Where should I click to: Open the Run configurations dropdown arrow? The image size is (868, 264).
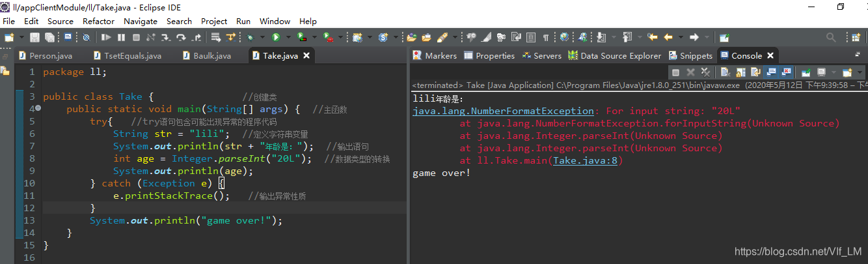[x=288, y=37]
